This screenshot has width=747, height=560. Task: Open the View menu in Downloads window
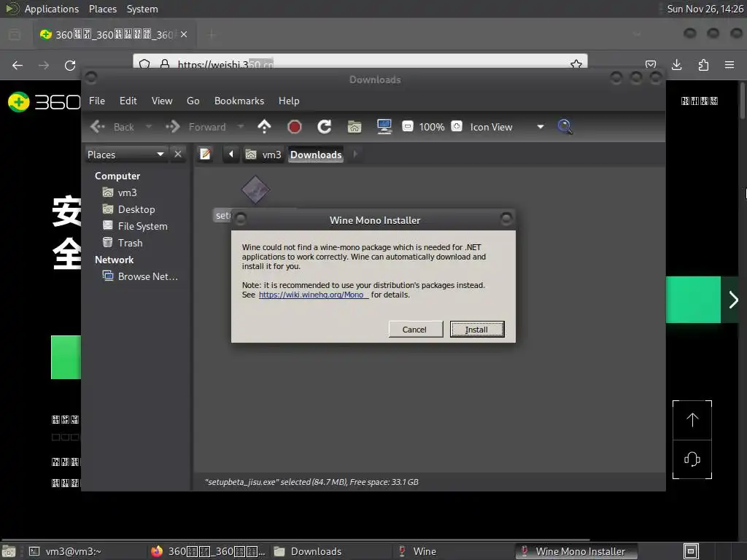(162, 101)
